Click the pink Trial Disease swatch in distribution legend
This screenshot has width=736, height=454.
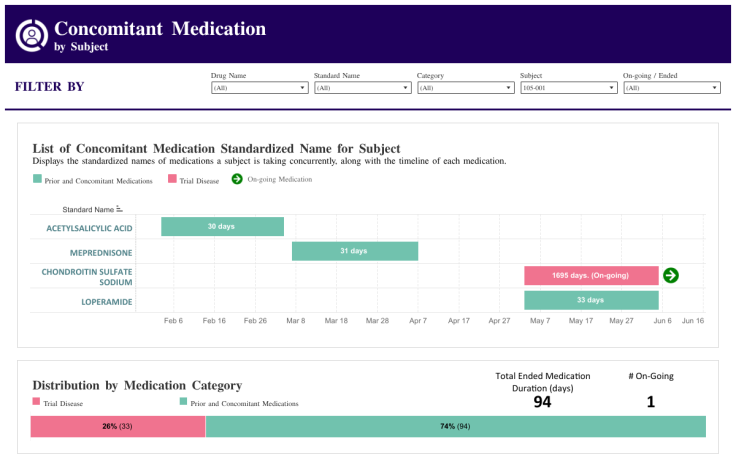tap(37, 402)
